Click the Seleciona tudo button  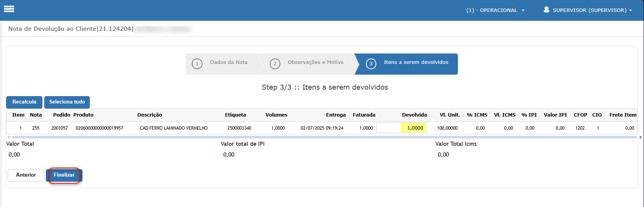pos(67,102)
